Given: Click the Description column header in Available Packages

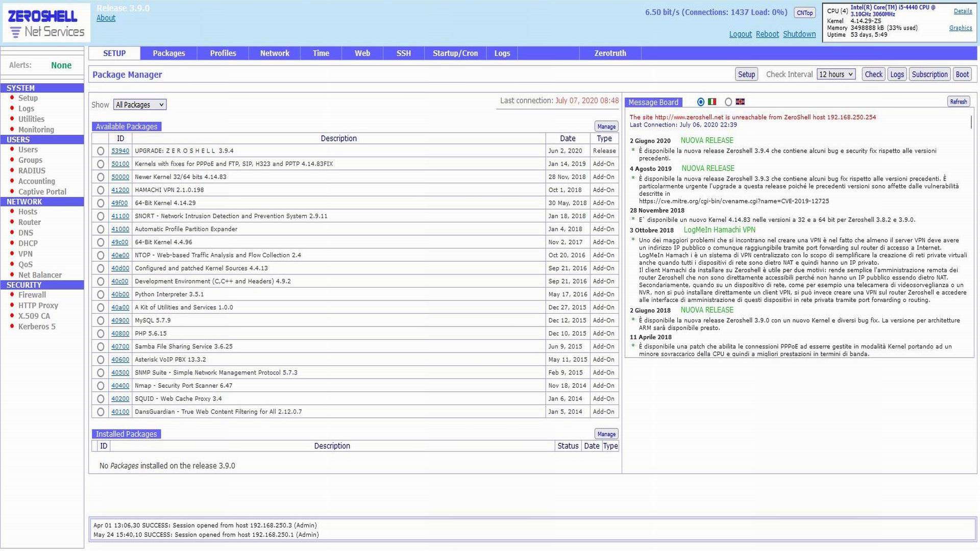Looking at the screenshot, I should [338, 138].
